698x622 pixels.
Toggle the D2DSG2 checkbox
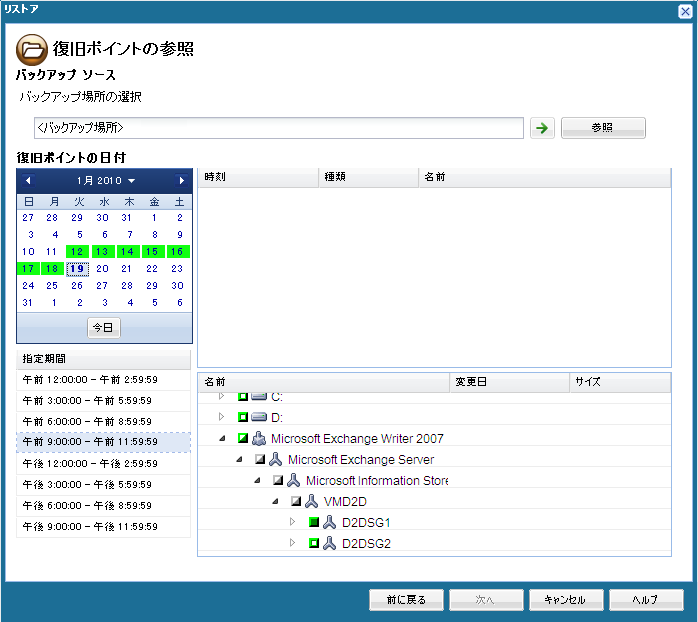pyautogui.click(x=313, y=543)
